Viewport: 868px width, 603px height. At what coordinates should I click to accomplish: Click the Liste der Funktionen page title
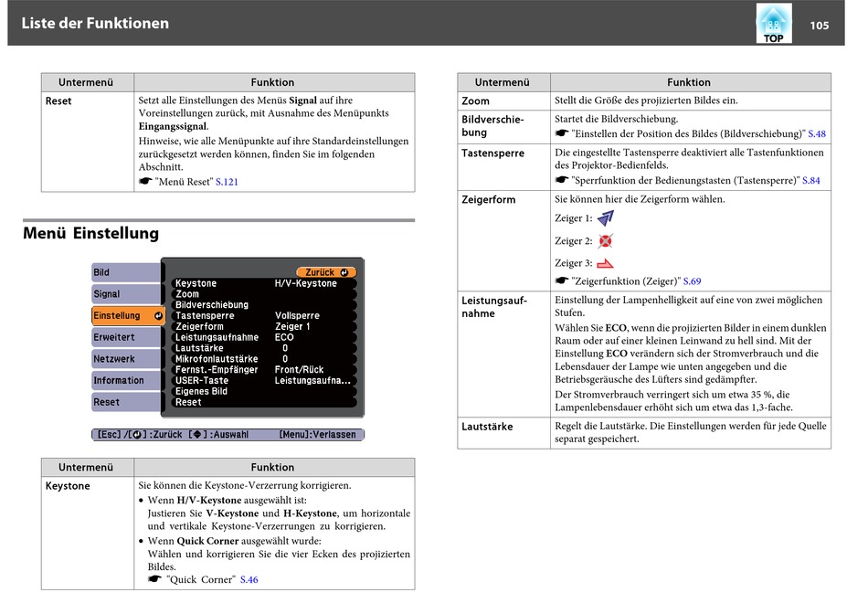(95, 23)
